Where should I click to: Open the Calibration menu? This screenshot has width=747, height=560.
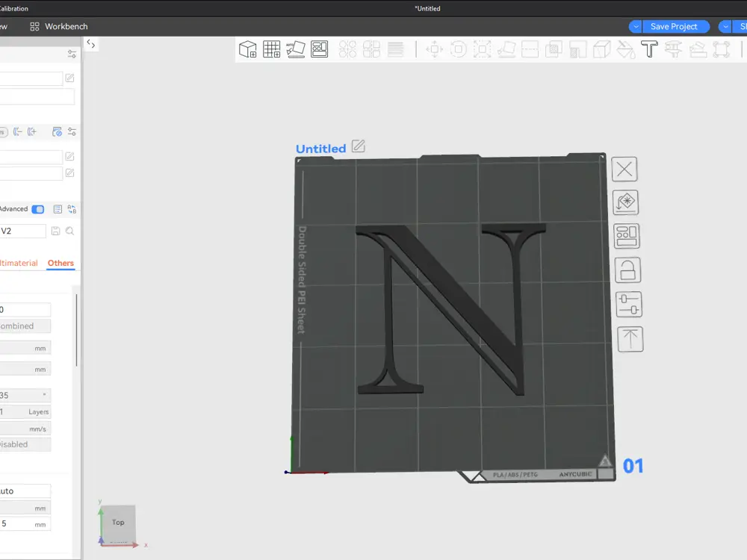[x=13, y=8]
